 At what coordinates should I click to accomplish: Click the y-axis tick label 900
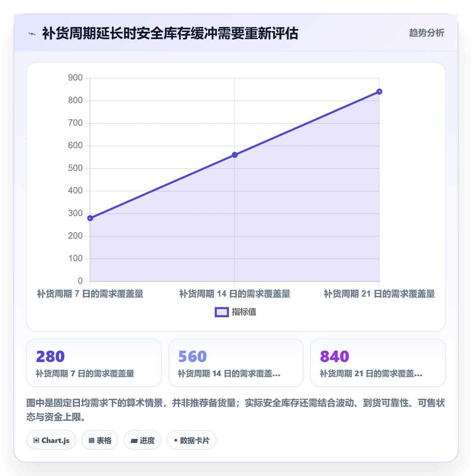coord(75,78)
